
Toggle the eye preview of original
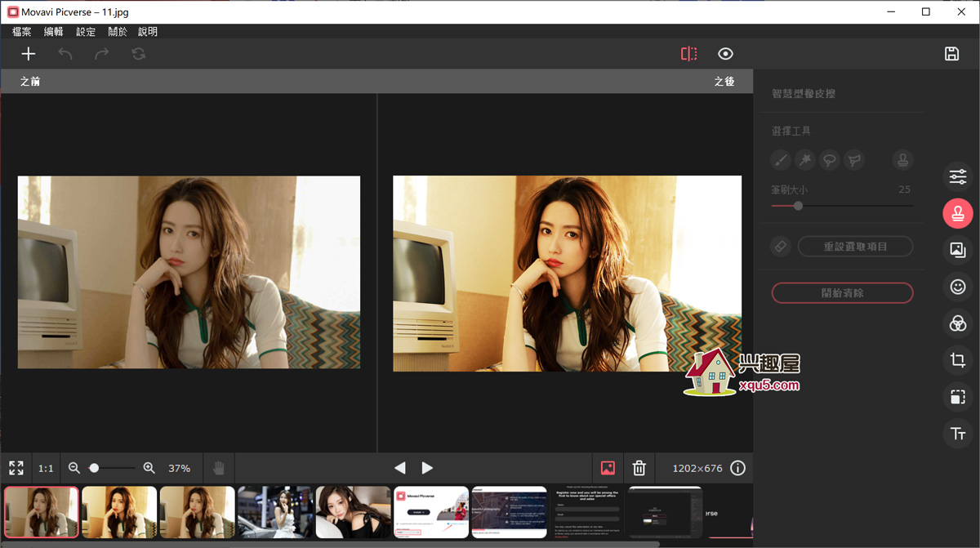point(725,54)
